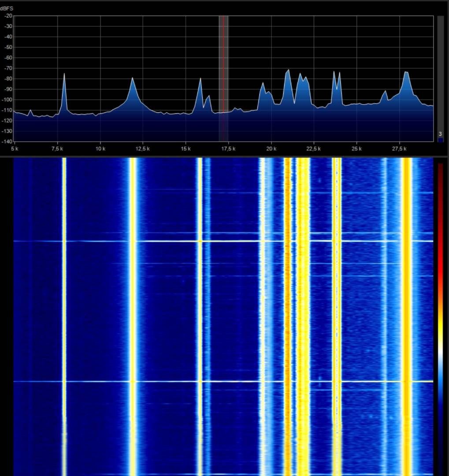This screenshot has width=449, height=476.
Task: Click the sharp spectrum peak near 7.5 k
Action: pos(64,75)
